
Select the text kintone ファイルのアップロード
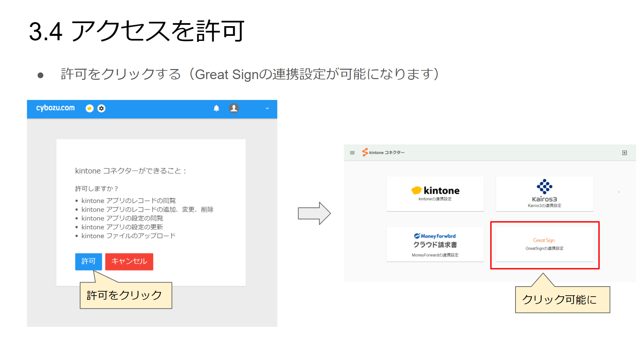[x=128, y=236]
